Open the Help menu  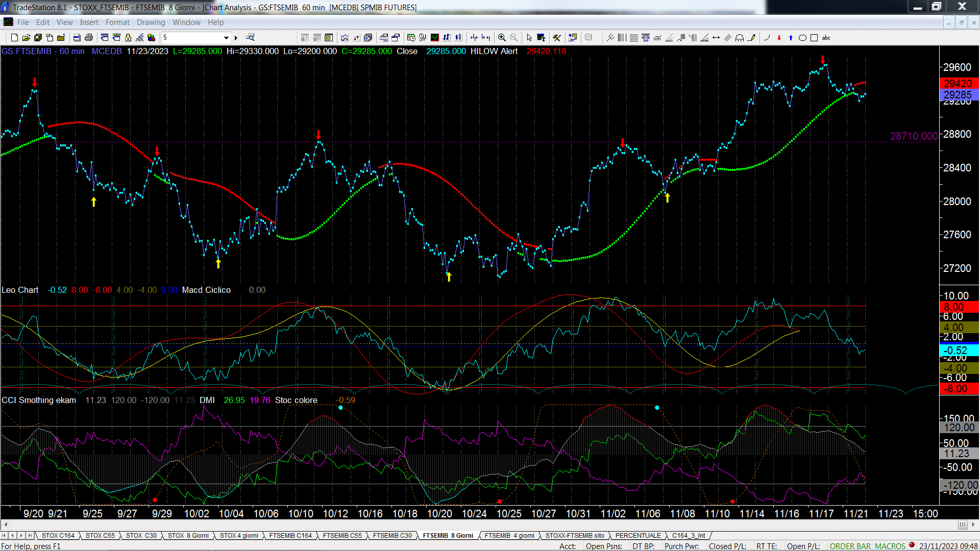point(216,22)
